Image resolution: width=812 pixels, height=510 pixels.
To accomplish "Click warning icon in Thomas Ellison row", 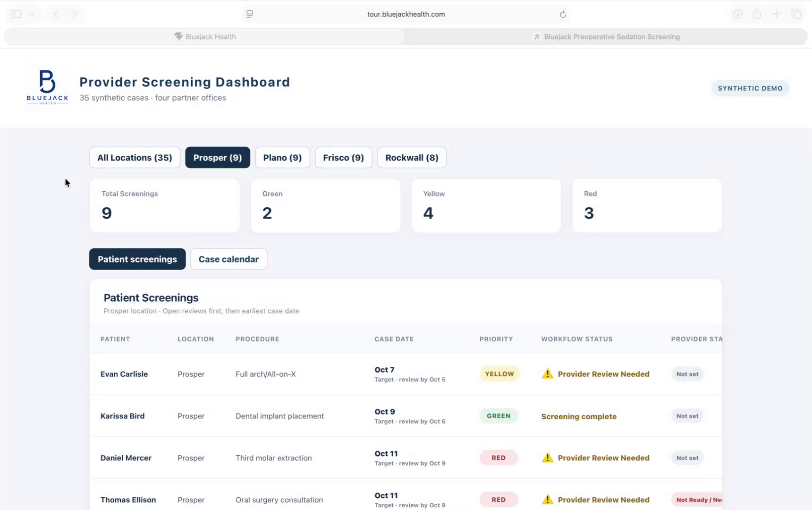I will (548, 500).
